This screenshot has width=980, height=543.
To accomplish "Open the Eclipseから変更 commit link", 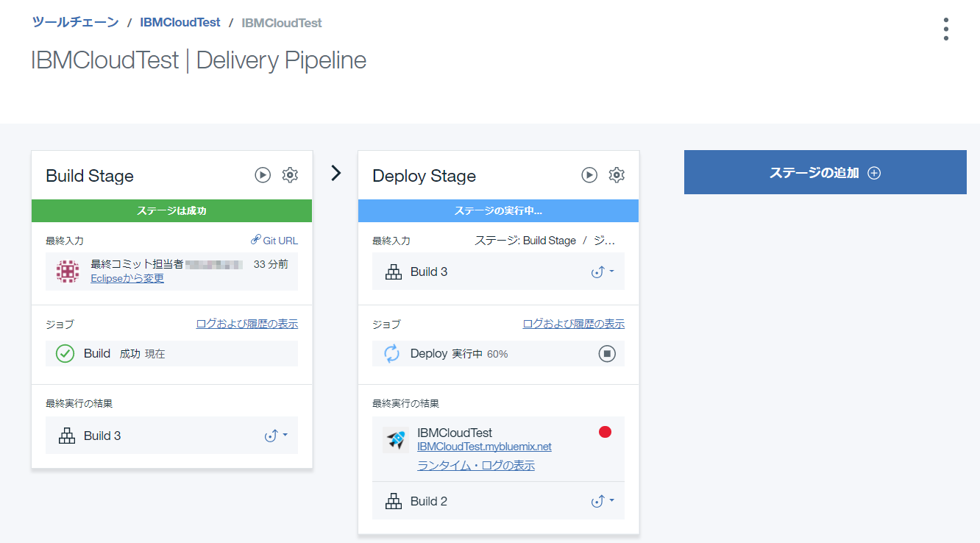I will [127, 278].
